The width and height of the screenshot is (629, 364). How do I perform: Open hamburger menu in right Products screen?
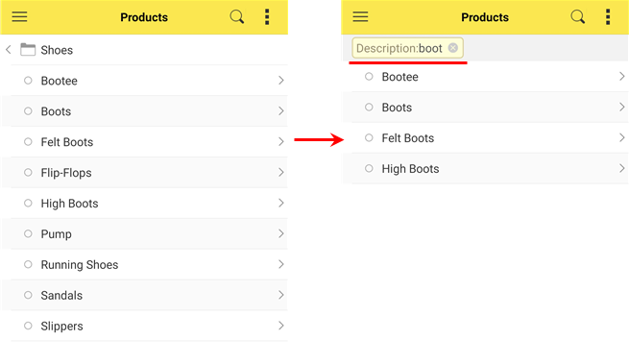[360, 17]
